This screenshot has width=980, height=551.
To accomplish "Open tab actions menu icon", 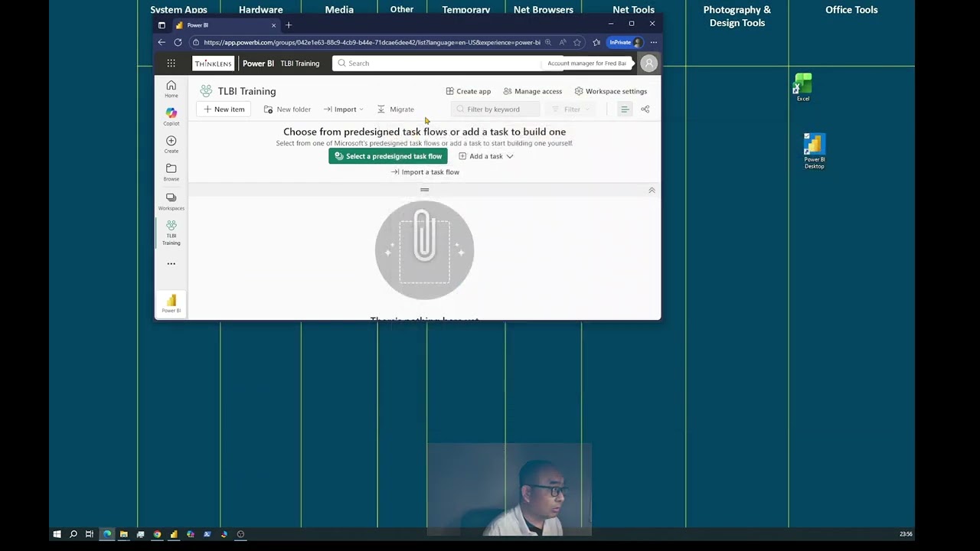I will (x=162, y=25).
